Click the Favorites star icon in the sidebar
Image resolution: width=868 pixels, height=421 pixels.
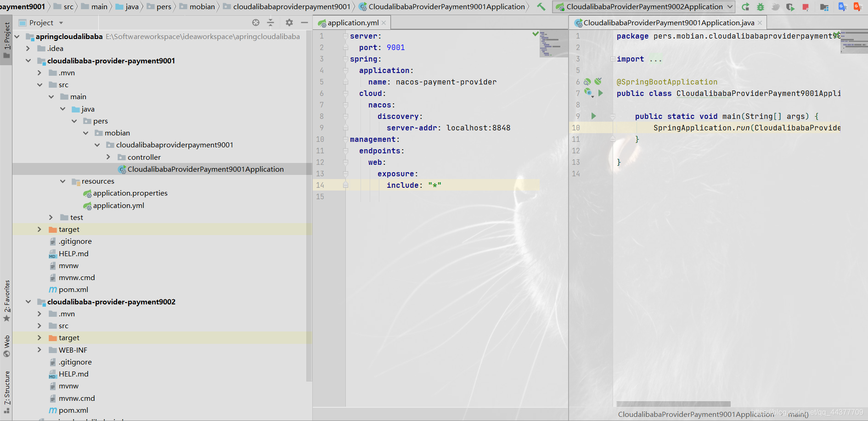coord(6,318)
